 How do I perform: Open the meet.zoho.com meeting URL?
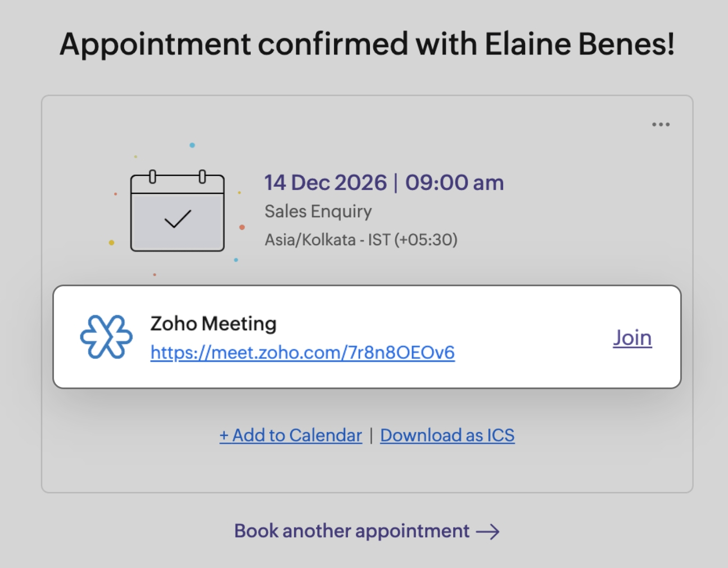click(302, 353)
